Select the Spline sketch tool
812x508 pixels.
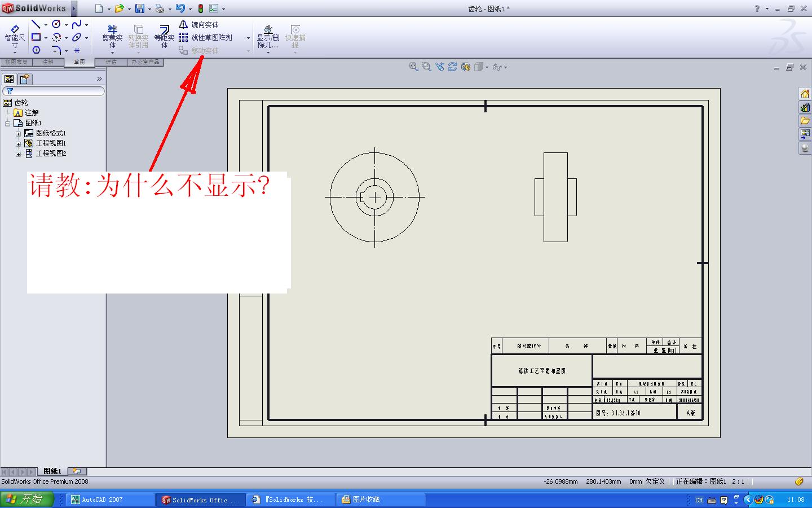pos(77,24)
